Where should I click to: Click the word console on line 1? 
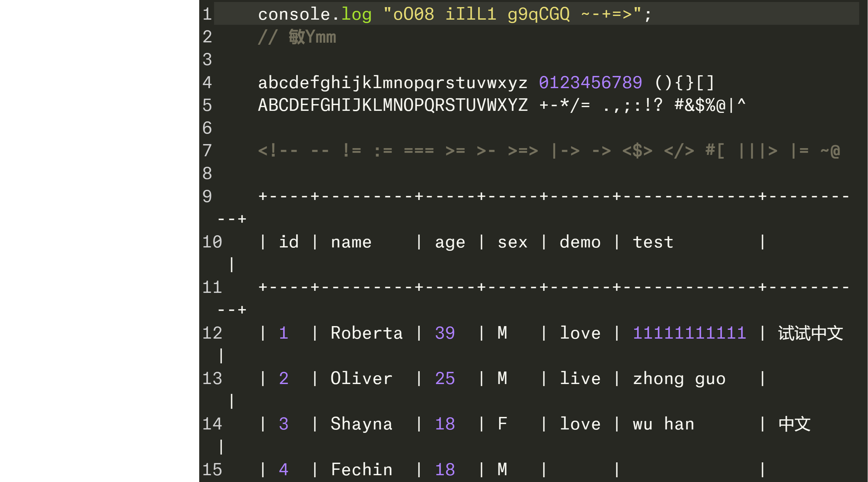tap(294, 15)
